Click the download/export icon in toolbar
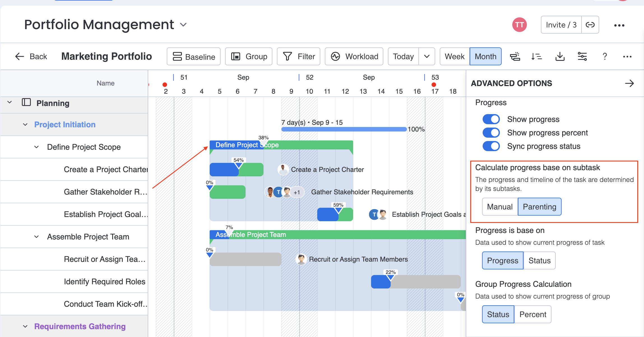Image resolution: width=644 pixels, height=337 pixels. click(560, 56)
